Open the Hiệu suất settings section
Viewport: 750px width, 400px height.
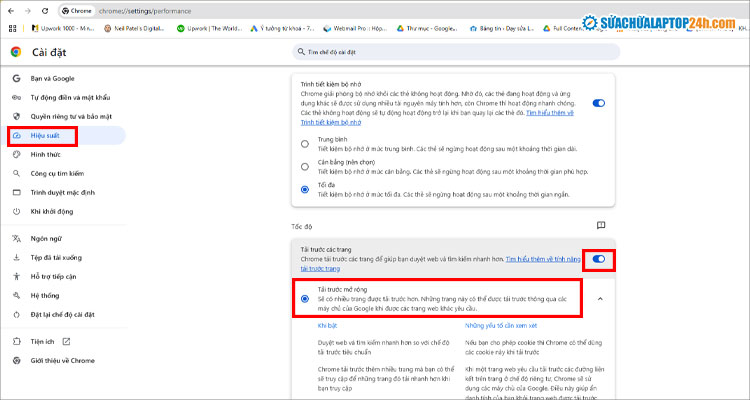46,136
